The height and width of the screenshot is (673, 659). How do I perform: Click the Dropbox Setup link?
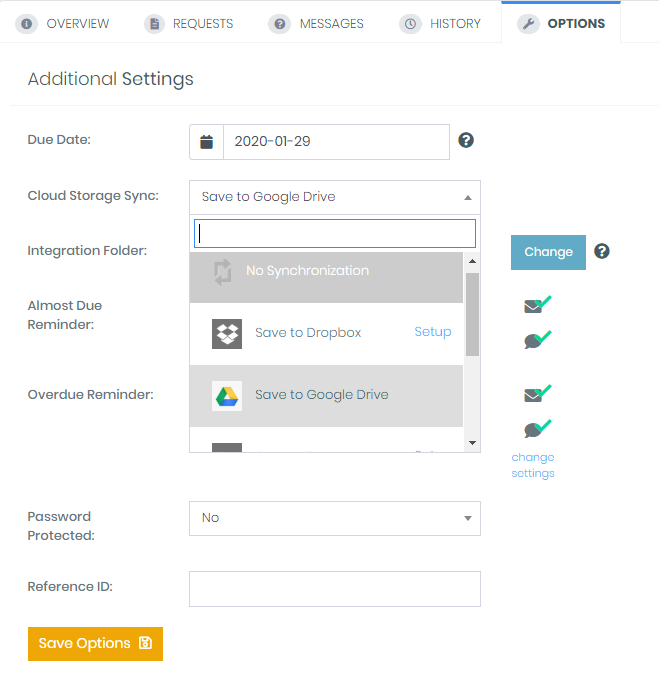(x=433, y=332)
